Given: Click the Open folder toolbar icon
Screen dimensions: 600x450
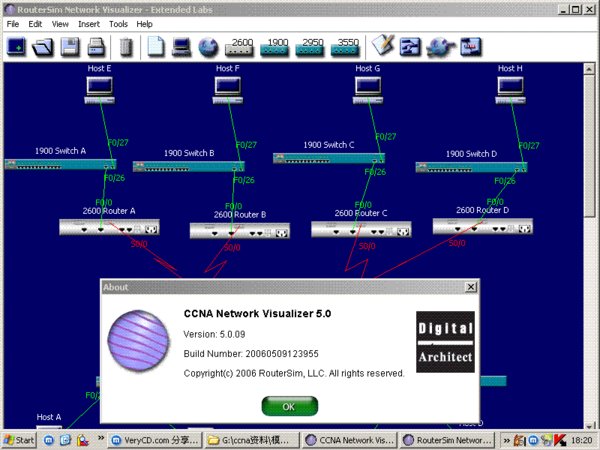Looking at the screenshot, I should (43, 46).
